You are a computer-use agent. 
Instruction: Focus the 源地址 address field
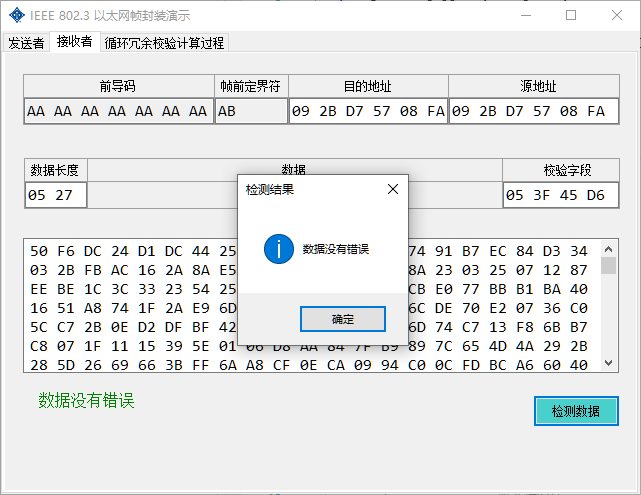tap(530, 111)
